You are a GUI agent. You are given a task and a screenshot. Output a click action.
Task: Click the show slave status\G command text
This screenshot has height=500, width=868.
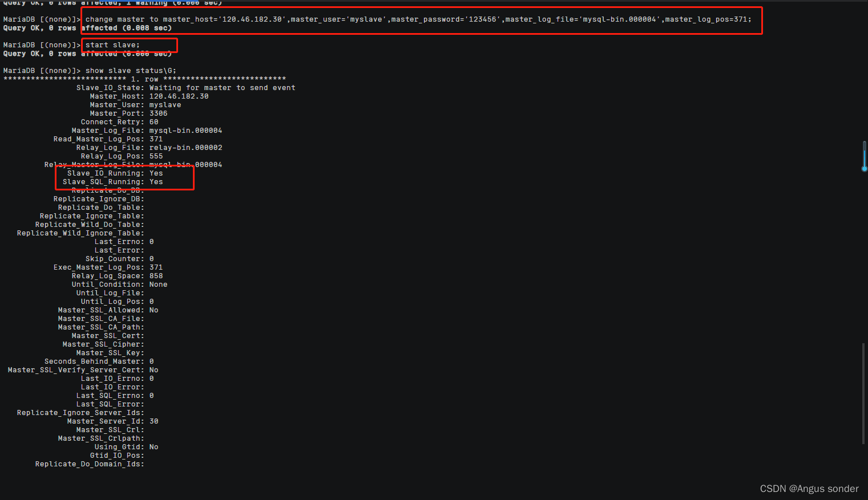131,70
